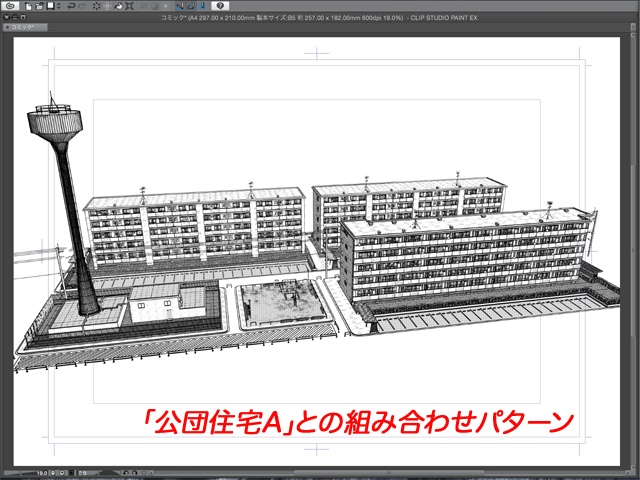
Task: Toggle Snap to Ruler
Action: coord(180,6)
